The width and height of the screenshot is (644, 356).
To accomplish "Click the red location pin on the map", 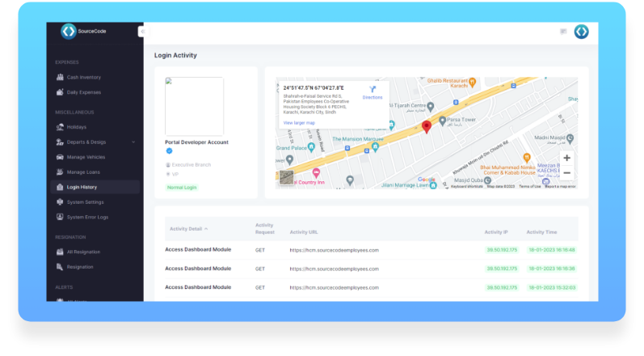I will pyautogui.click(x=427, y=127).
